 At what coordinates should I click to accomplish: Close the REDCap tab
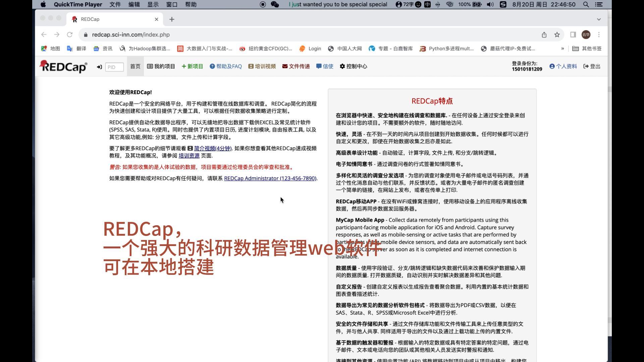pyautogui.click(x=156, y=19)
